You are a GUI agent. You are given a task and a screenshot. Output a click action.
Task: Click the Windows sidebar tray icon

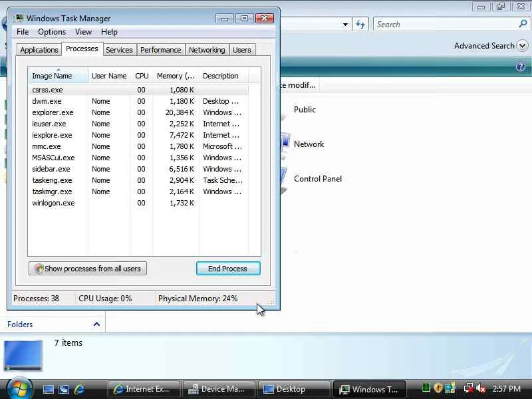coord(450,388)
